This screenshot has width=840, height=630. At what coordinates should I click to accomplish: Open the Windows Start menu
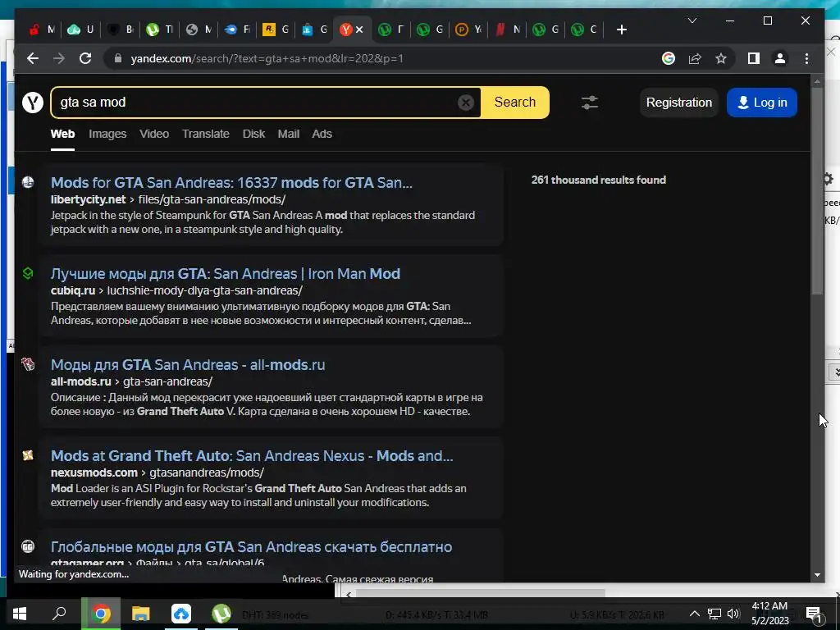[x=20, y=614]
